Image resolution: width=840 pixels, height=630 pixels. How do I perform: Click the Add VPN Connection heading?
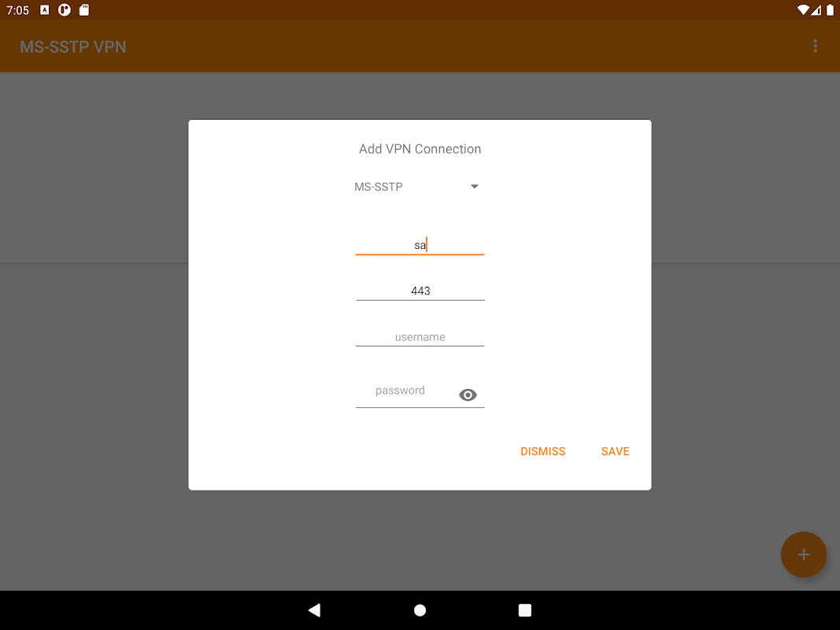420,149
